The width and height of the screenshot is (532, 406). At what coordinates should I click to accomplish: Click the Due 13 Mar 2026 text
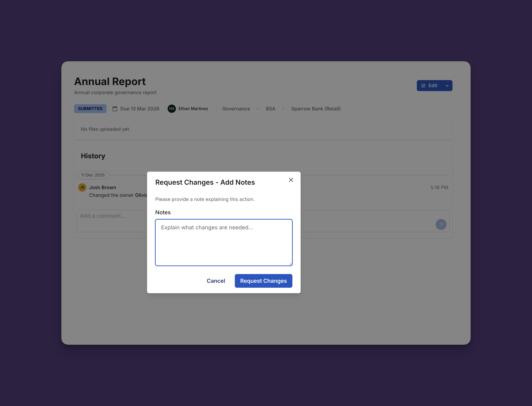pyautogui.click(x=140, y=109)
